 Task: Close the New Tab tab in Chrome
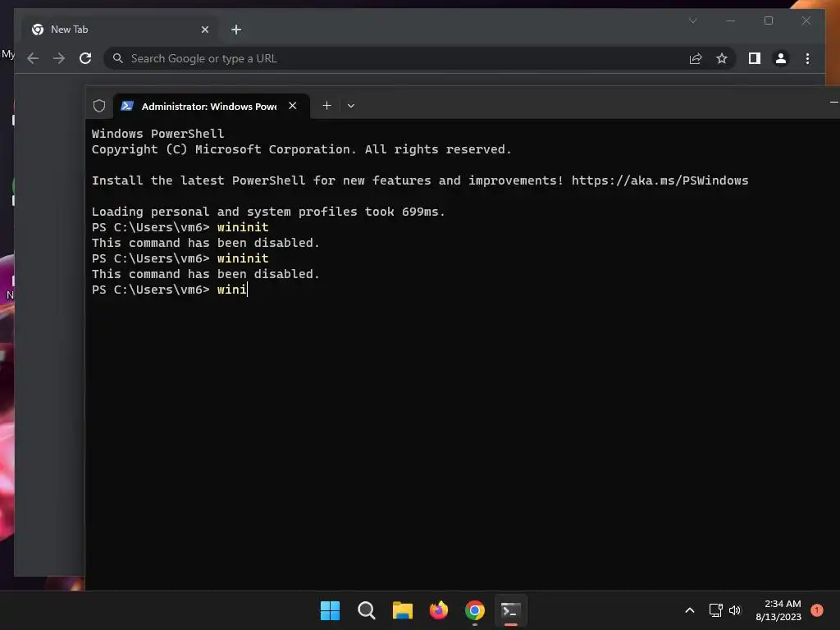point(204,30)
